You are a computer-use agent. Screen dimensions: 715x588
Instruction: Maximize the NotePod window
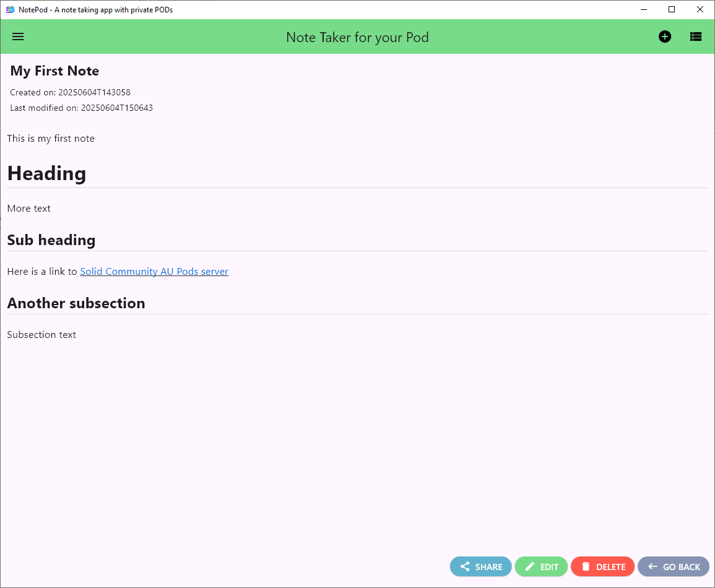672,9
